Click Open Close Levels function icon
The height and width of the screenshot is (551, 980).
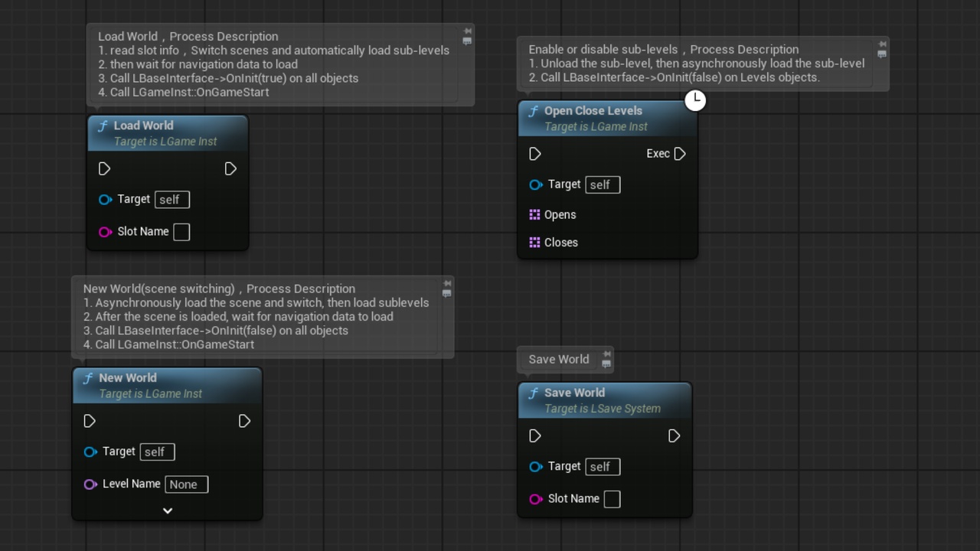(x=533, y=111)
